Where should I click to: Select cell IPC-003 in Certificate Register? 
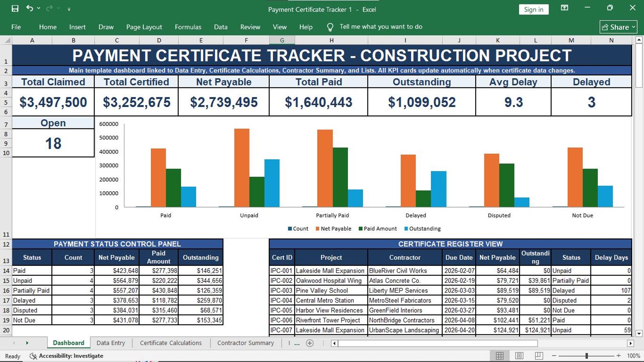tap(281, 290)
